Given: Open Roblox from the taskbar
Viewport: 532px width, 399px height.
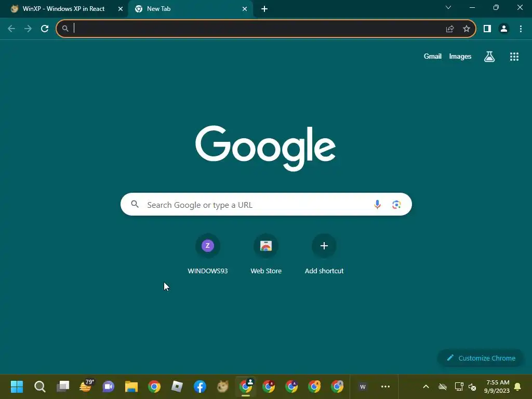Looking at the screenshot, I should click(177, 387).
